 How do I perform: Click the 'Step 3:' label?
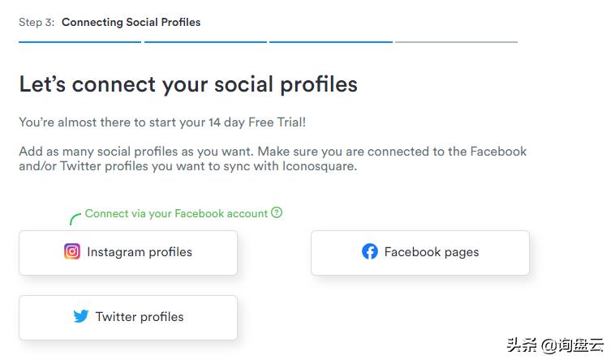pos(37,23)
